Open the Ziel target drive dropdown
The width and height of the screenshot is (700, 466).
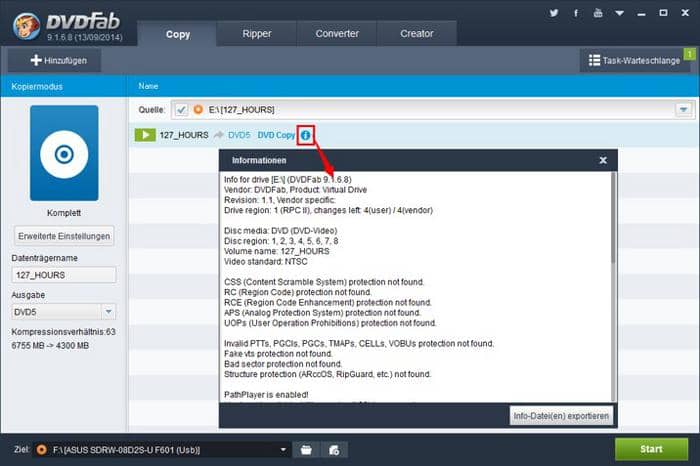[283, 449]
